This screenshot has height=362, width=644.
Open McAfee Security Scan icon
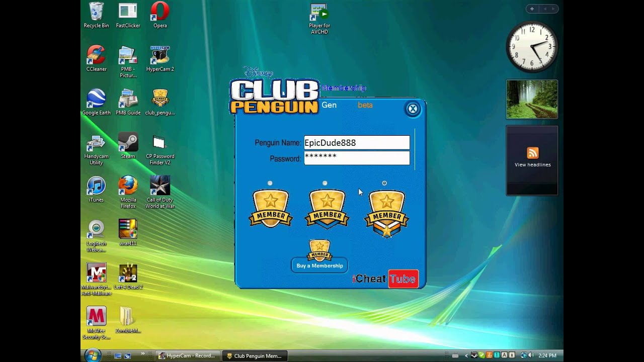96,323
